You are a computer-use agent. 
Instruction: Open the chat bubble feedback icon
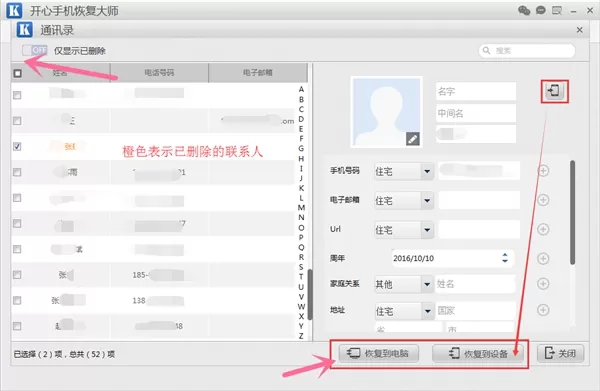tap(540, 10)
